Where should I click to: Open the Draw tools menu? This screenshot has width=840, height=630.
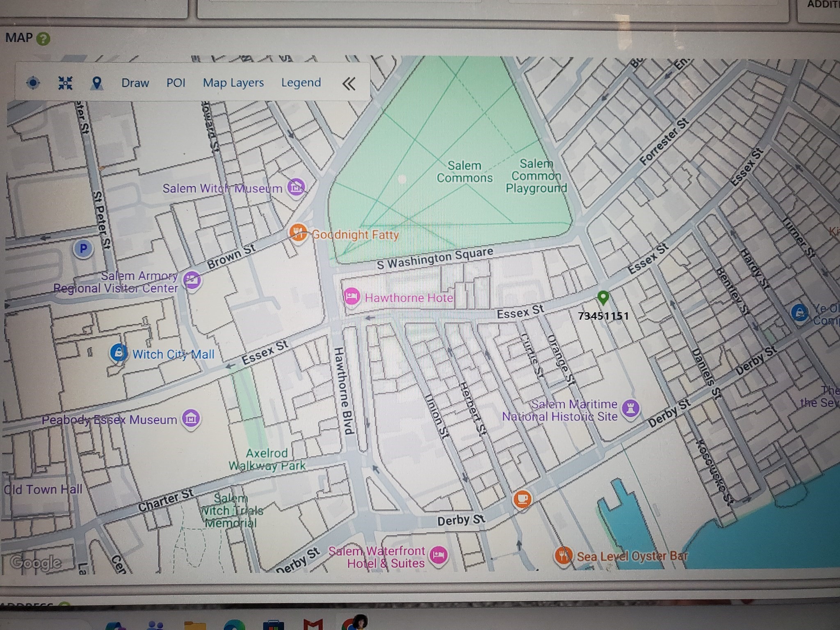coord(135,83)
